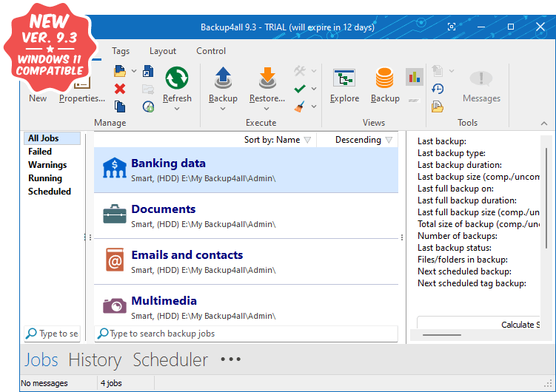
Task: Expand the Open job dropdown arrow
Action: [134, 71]
